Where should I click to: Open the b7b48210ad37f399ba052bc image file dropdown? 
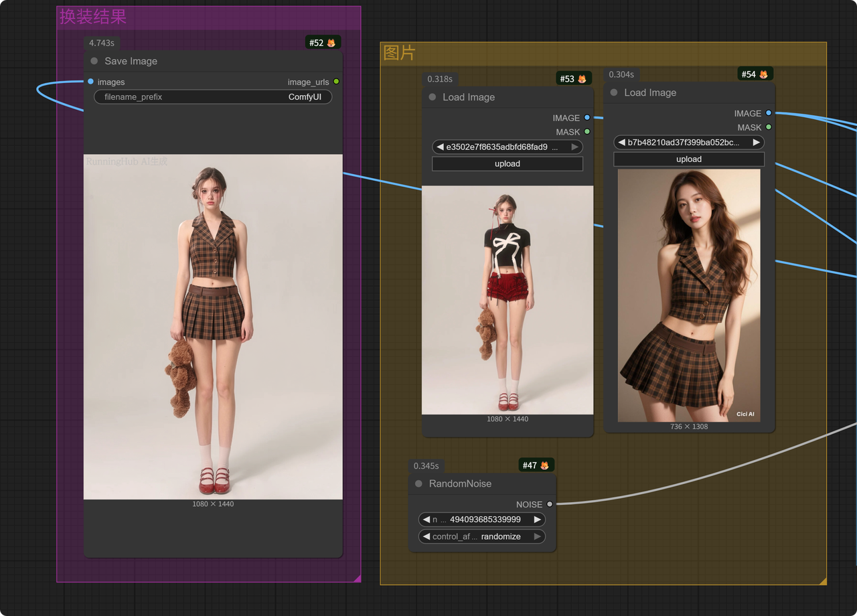click(x=689, y=142)
